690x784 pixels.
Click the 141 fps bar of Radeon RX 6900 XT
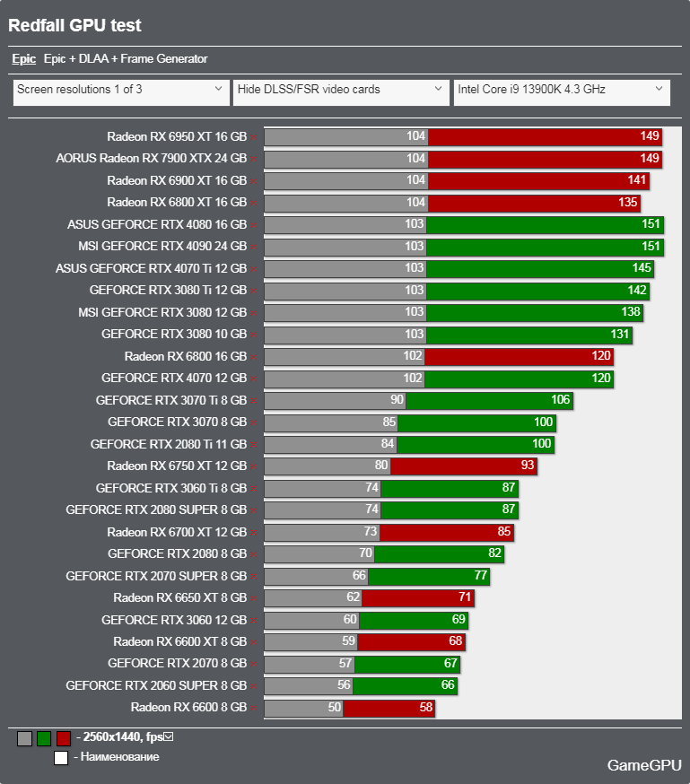point(538,180)
